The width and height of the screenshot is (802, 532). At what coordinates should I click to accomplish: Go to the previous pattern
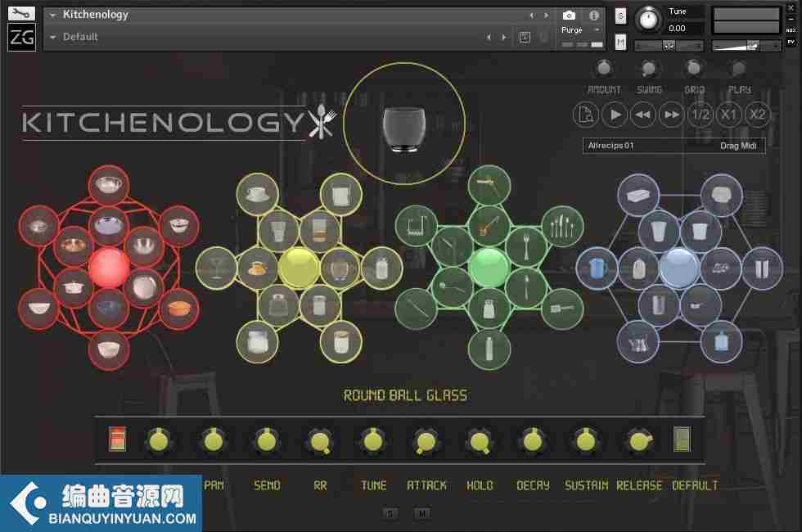point(643,115)
